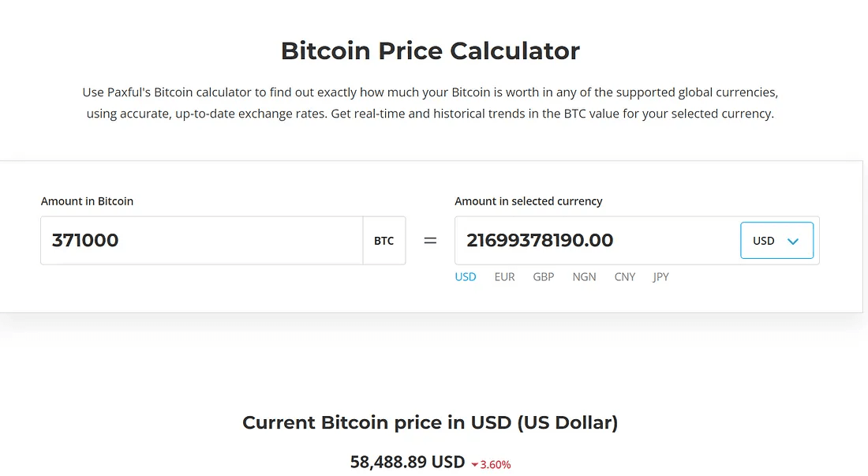
Task: Click the Current Bitcoin price in USD heading
Action: tap(430, 423)
